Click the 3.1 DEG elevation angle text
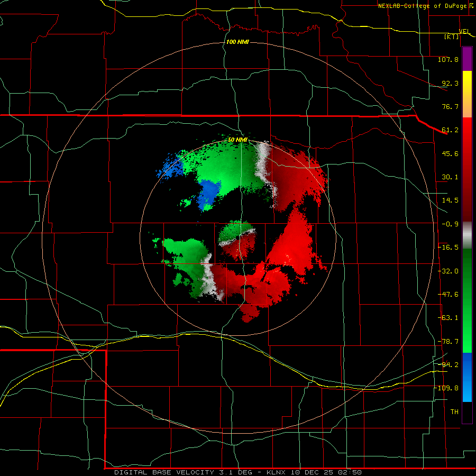 [x=235, y=472]
